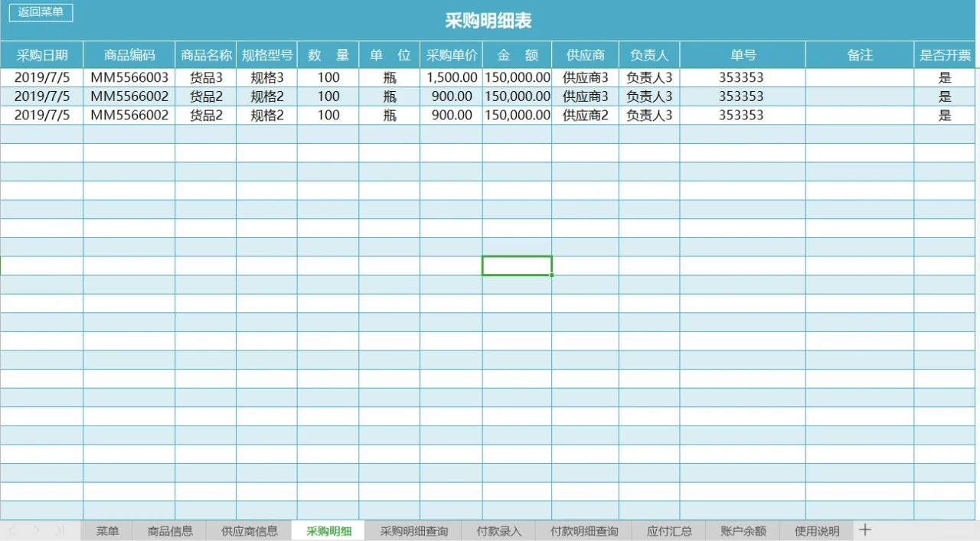Switch to the 应付汇总 tab
980x541 pixels.
pos(668,530)
